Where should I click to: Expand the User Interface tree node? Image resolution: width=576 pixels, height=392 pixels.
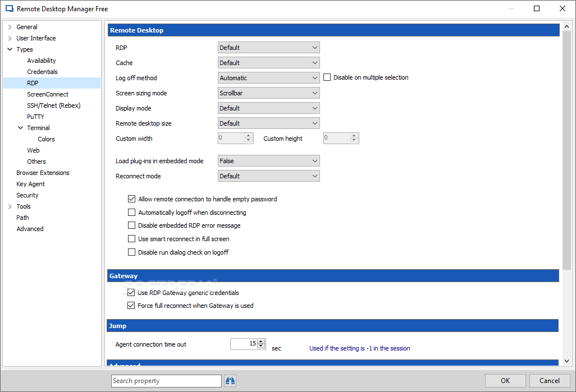(x=10, y=38)
